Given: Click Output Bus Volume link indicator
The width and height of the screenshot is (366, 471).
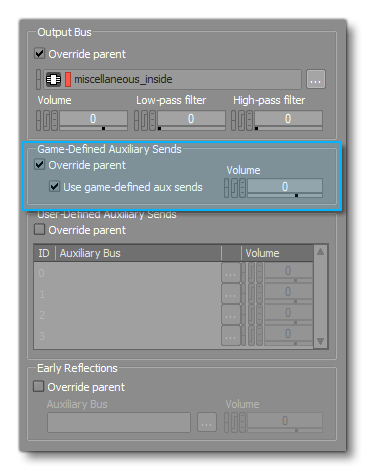Looking at the screenshot, I should [x=39, y=120].
